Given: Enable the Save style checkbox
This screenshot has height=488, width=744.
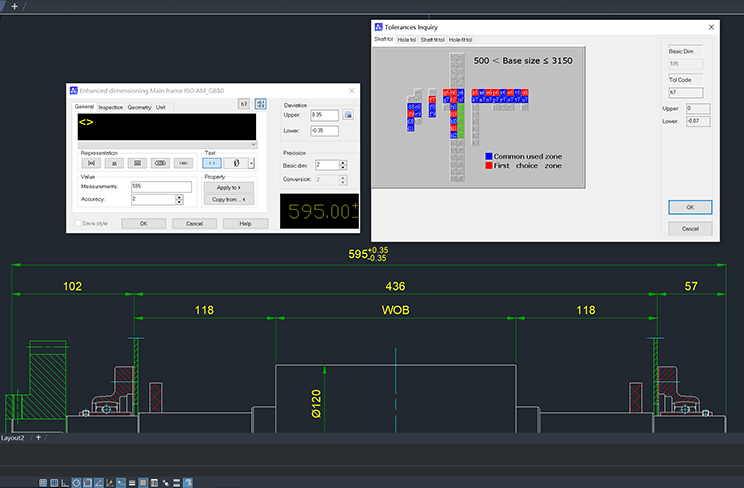Looking at the screenshot, I should pos(79,223).
